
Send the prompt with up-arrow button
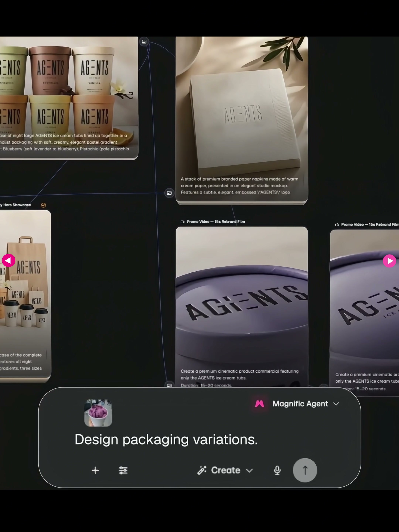pyautogui.click(x=305, y=470)
